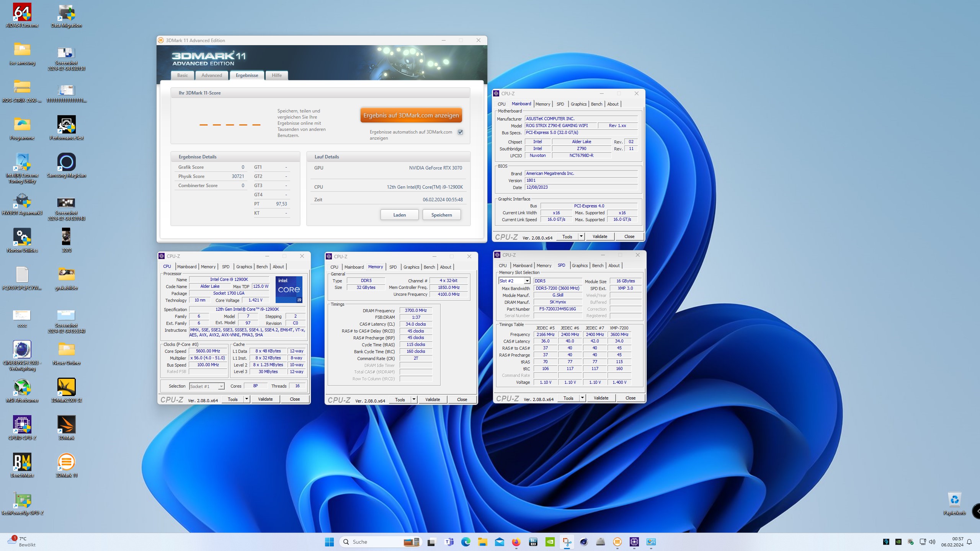Open the grakabilder folder on desktop
Screen dimensions: 980x551
66,278
